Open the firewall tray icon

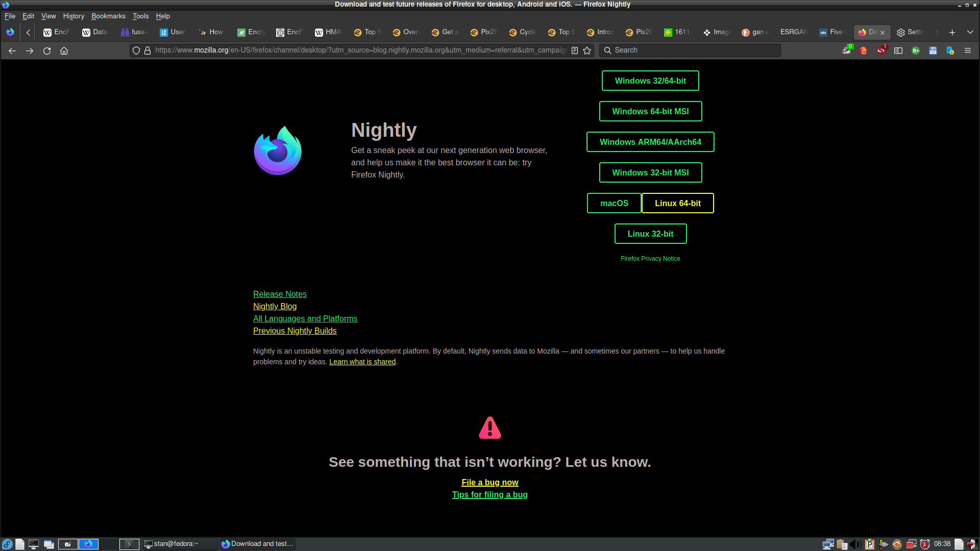[x=911, y=544]
